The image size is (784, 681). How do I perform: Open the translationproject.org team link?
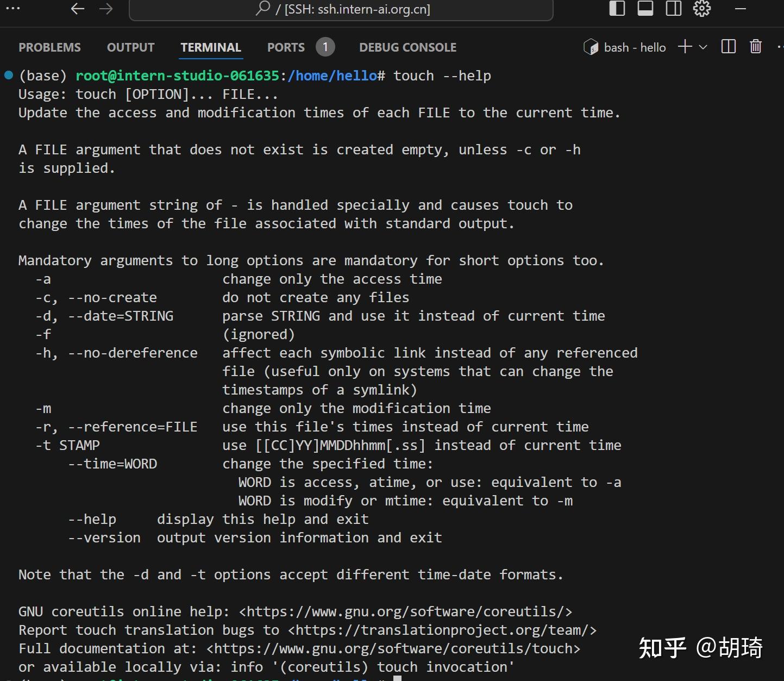tap(442, 630)
